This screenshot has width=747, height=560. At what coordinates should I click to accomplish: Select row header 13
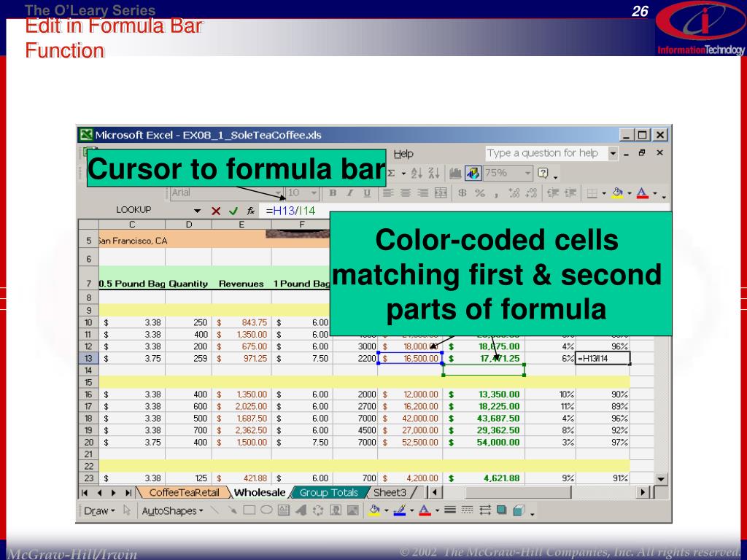coord(88,358)
